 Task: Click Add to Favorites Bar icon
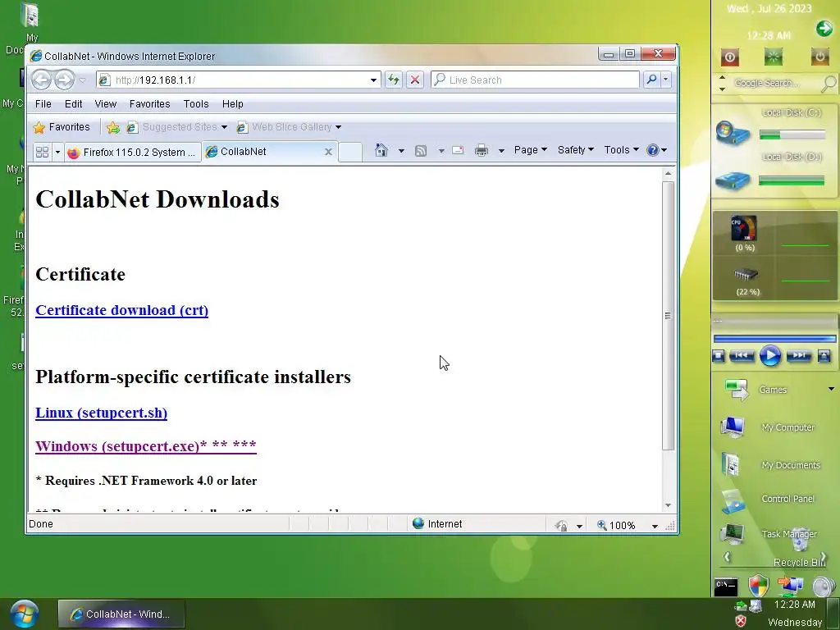(113, 127)
